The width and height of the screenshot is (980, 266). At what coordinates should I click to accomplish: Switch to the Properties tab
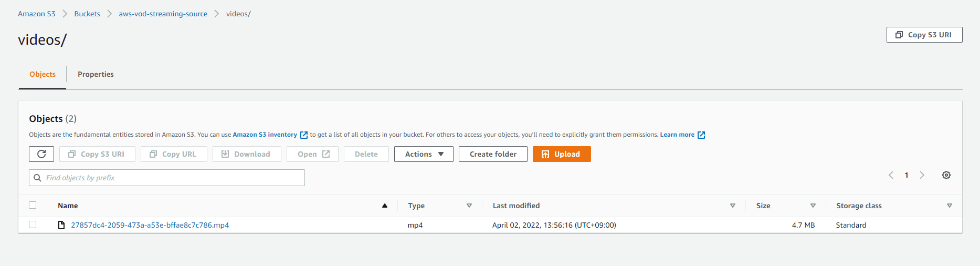click(96, 74)
